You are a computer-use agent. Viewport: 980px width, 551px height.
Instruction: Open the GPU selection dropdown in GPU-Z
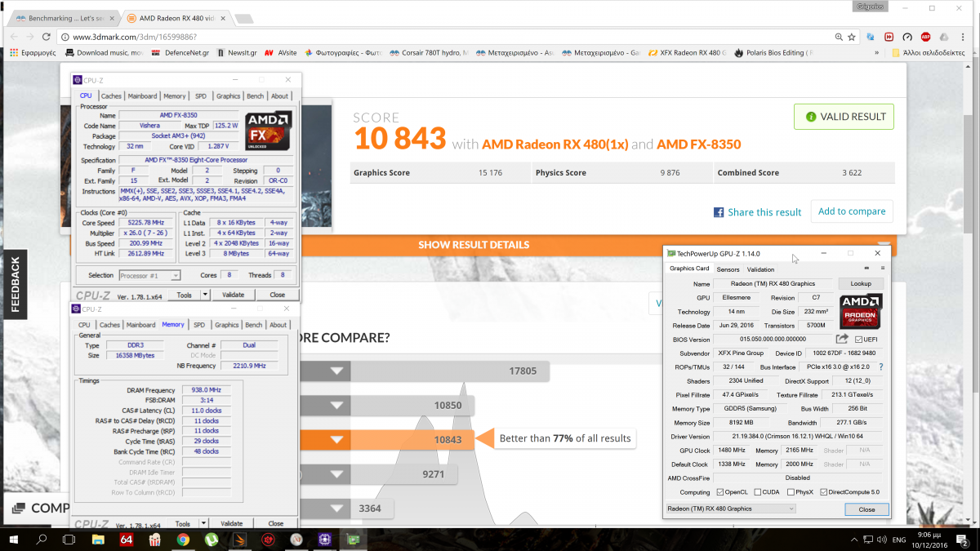tap(731, 509)
